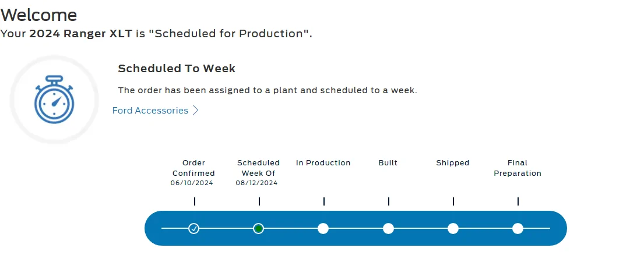This screenshot has width=644, height=262.
Task: Select the Built progress dot
Action: (x=388, y=228)
